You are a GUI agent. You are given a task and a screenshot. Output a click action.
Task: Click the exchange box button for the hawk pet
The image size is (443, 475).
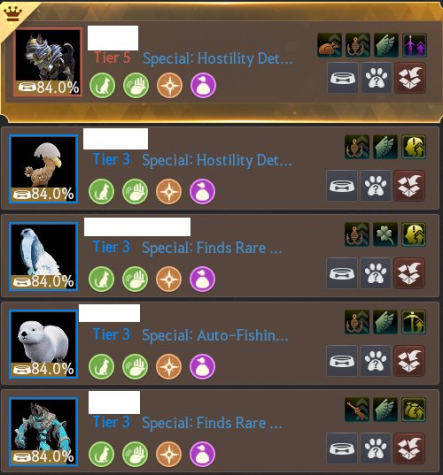pos(409,273)
